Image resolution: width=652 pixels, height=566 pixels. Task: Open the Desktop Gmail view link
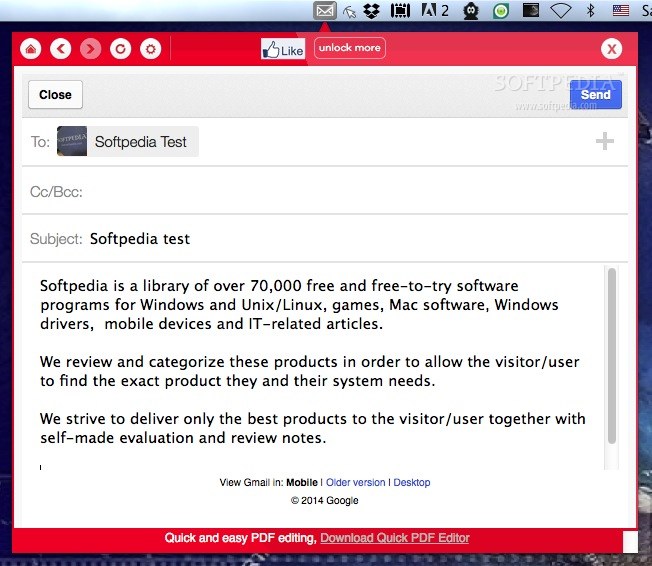pos(412,482)
